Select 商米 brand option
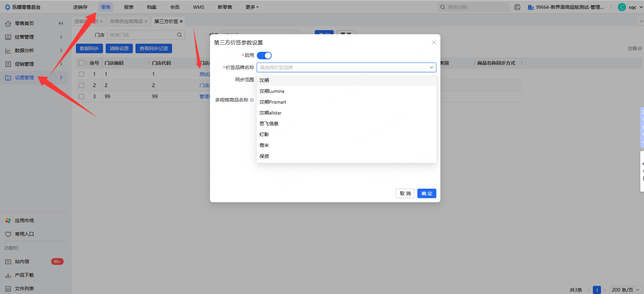The image size is (644, 294). [x=346, y=145]
